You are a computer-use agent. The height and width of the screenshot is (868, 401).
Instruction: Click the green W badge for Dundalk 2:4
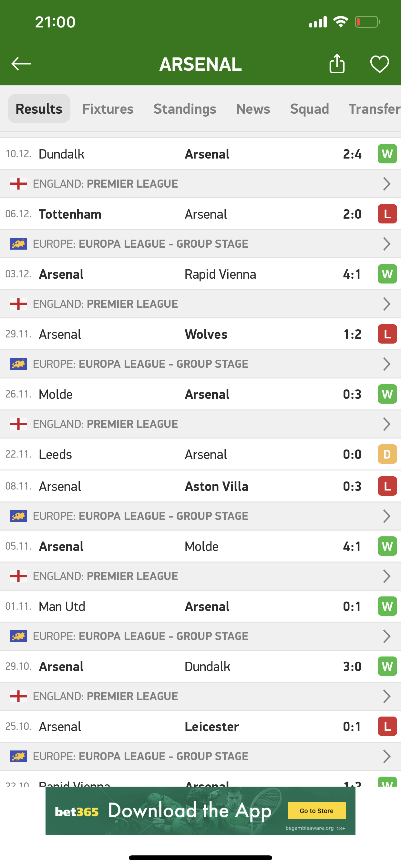point(387,154)
